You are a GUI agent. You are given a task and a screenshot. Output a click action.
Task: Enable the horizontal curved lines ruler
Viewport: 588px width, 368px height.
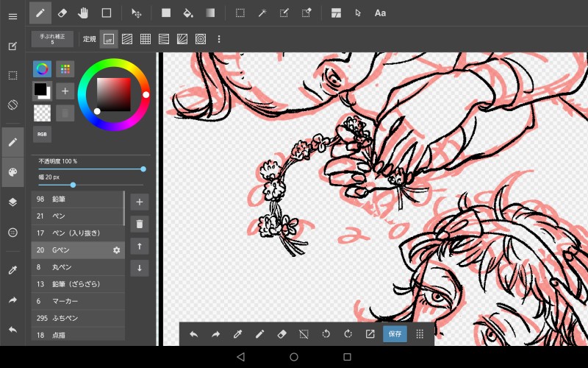(164, 39)
